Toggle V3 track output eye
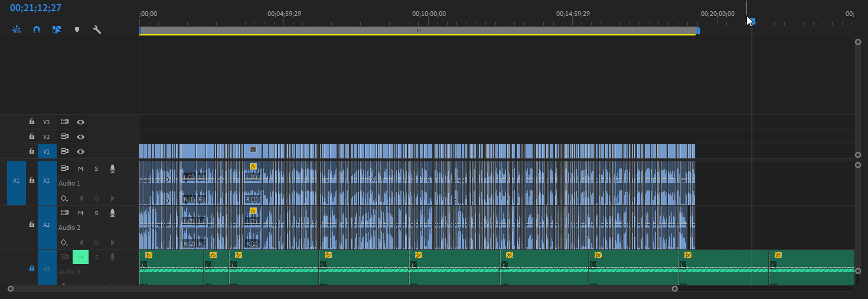The height and width of the screenshot is (299, 868). pos(80,122)
